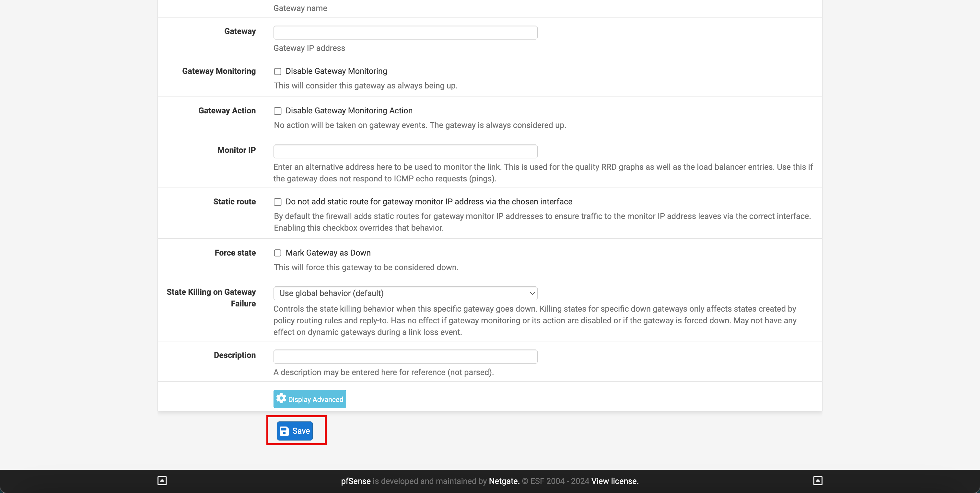Click the Display Advanced expander button
980x493 pixels.
click(x=309, y=399)
